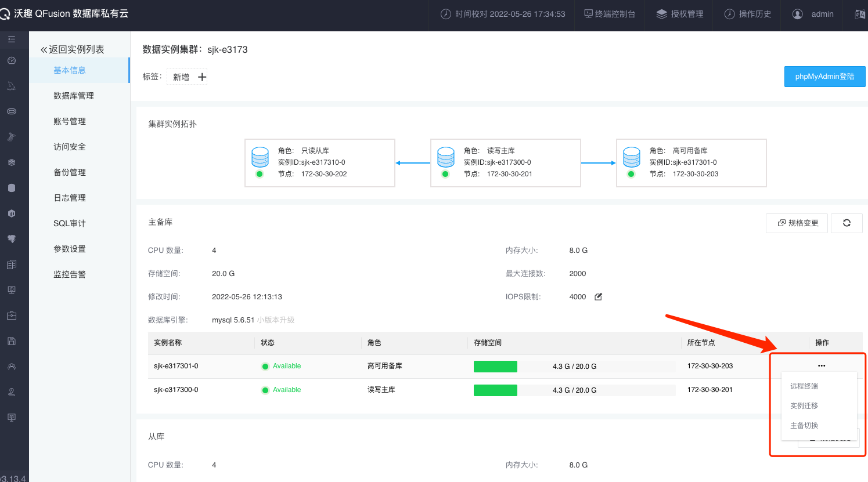868x482 pixels.
Task: Select the hexagon icon in sidebar
Action: point(12,213)
